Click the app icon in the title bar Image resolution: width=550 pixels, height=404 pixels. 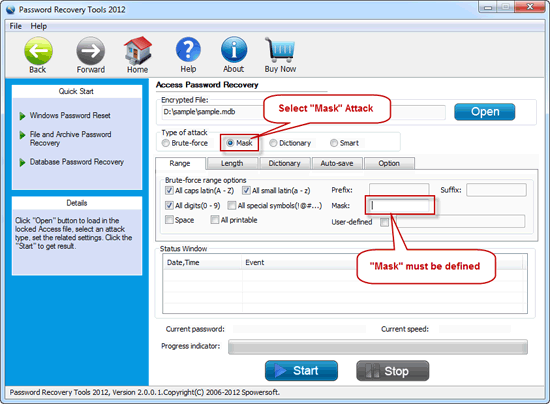tap(11, 9)
